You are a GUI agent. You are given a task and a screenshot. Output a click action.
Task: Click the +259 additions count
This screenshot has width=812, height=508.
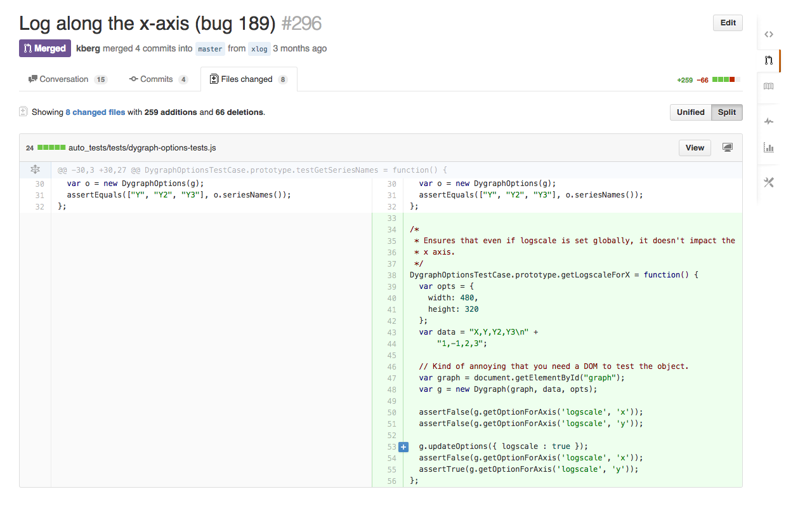click(x=685, y=80)
